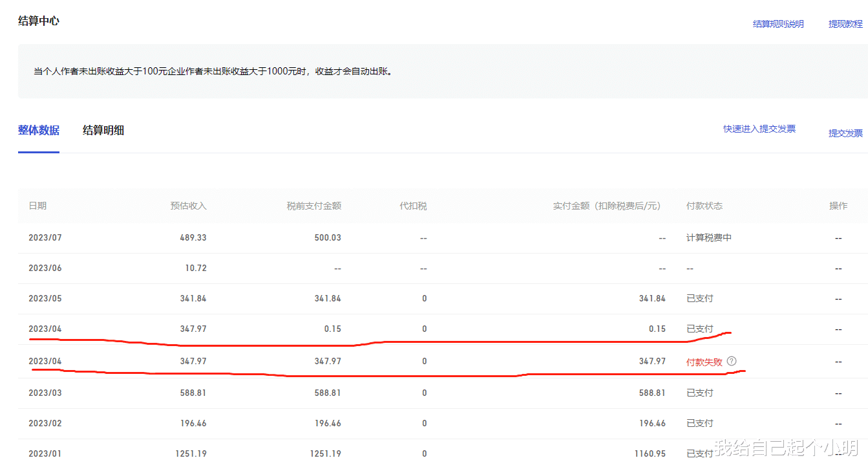Click 已支付 status in the 2023/05 row

coord(700,298)
